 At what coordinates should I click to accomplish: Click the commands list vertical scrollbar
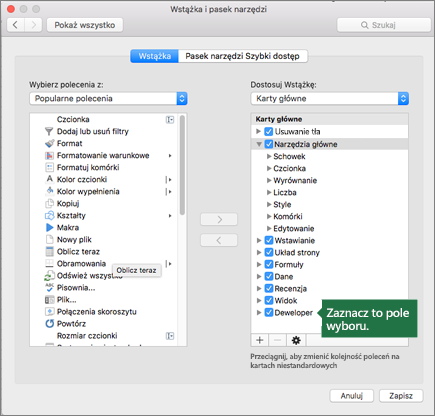(x=182, y=165)
